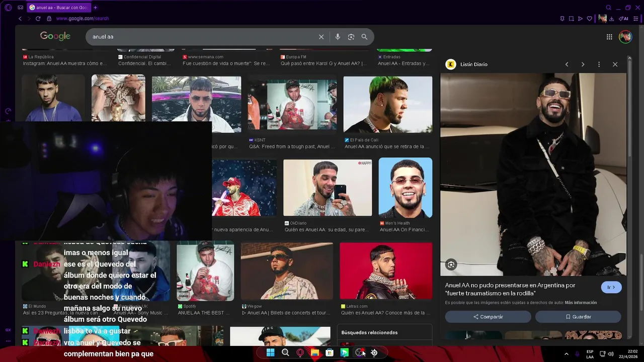Open the Windows Start menu
This screenshot has height=362, width=644.
point(270,352)
